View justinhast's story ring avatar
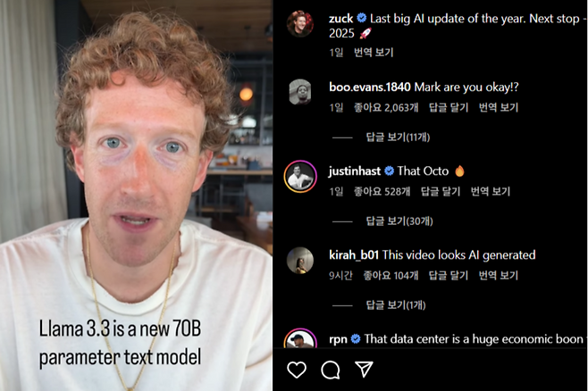 300,177
